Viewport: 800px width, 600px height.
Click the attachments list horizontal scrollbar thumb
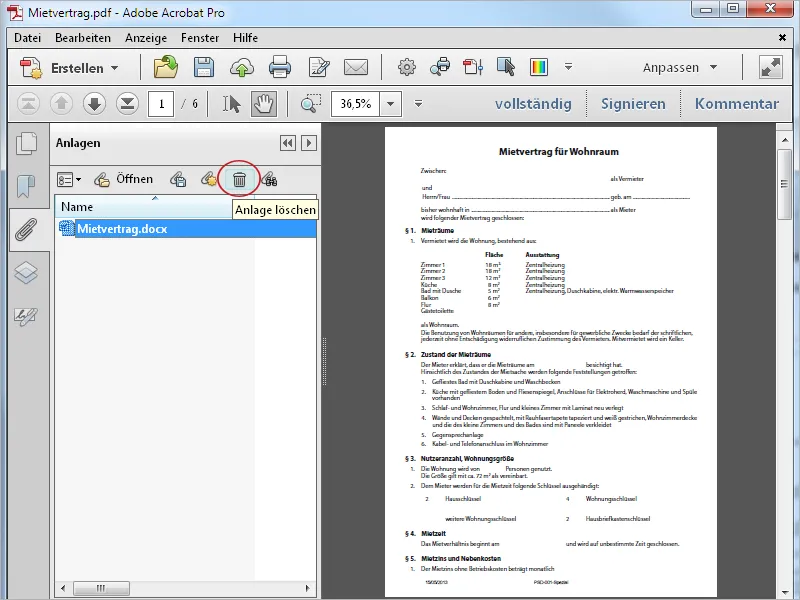click(x=101, y=588)
